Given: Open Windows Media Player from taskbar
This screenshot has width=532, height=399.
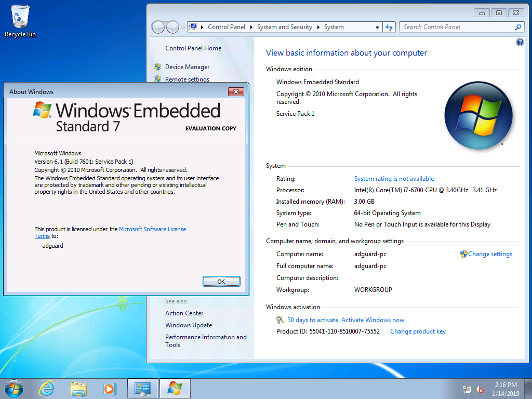Looking at the screenshot, I should pos(110,389).
